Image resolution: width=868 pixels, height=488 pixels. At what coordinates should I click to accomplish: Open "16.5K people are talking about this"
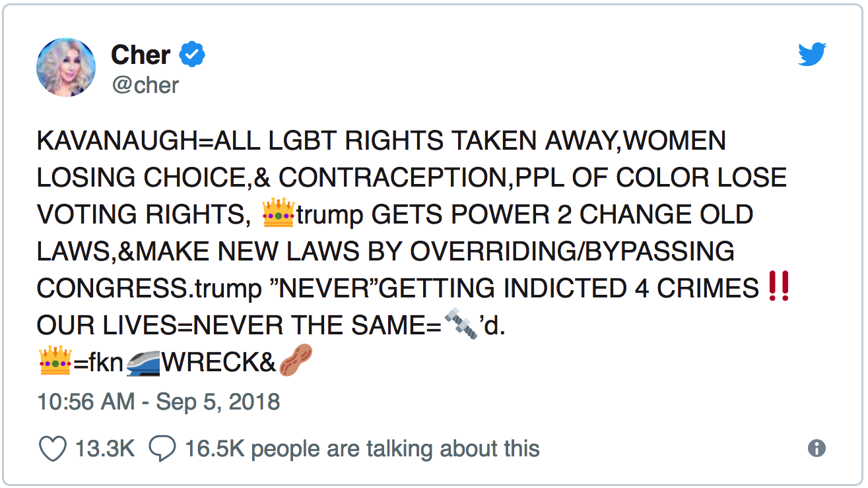tap(362, 449)
